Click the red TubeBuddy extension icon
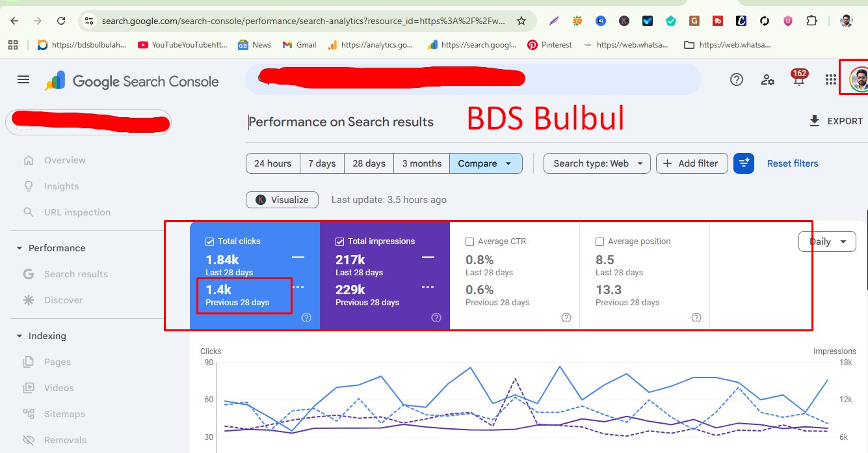 pyautogui.click(x=718, y=21)
